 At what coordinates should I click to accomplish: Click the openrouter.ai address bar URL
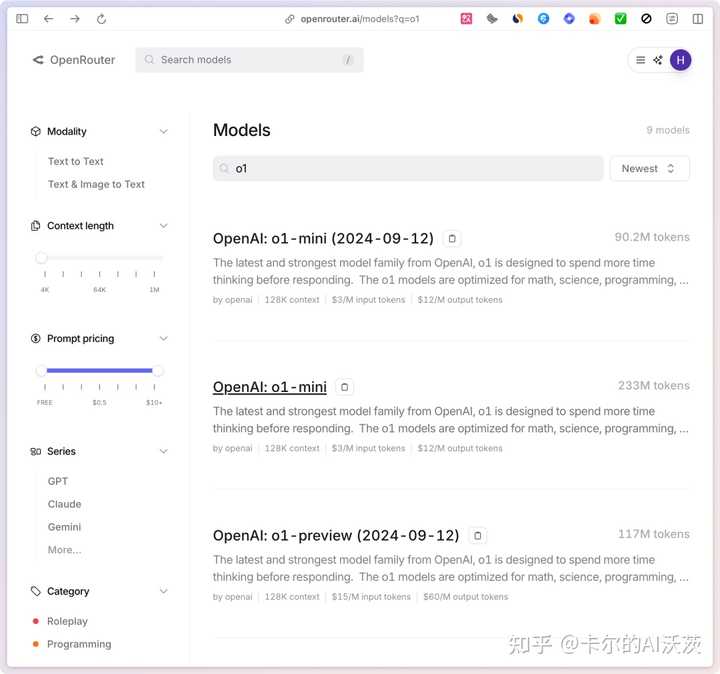point(360,19)
